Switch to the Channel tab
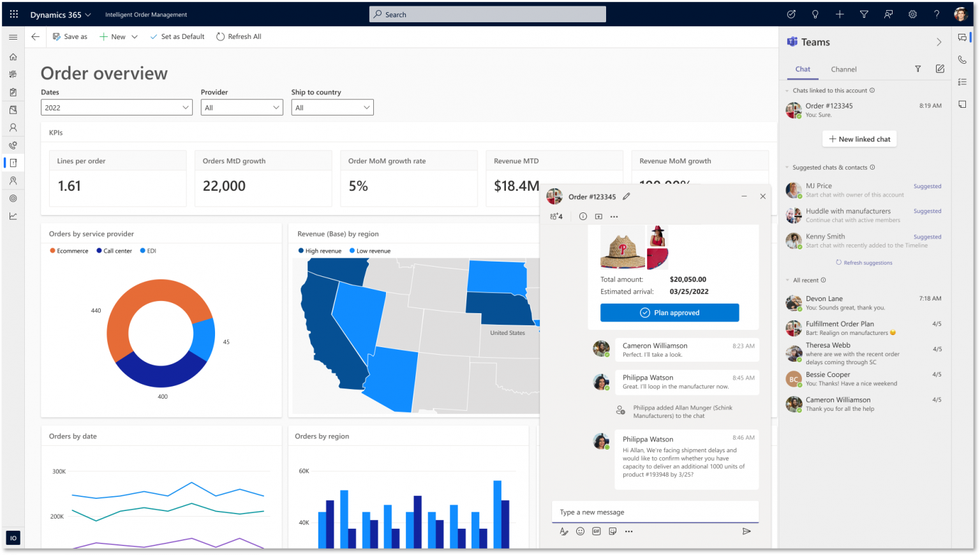This screenshot has width=980, height=555. pyautogui.click(x=843, y=69)
